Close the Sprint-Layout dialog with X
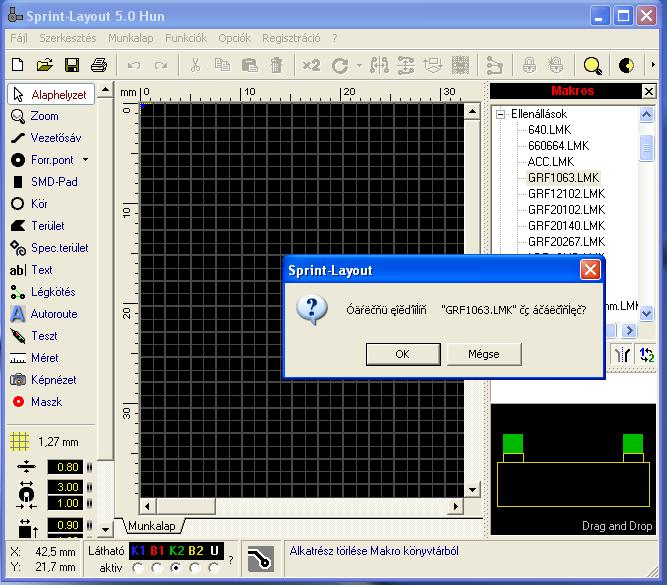Viewport: 667px width, 585px height. click(x=590, y=270)
